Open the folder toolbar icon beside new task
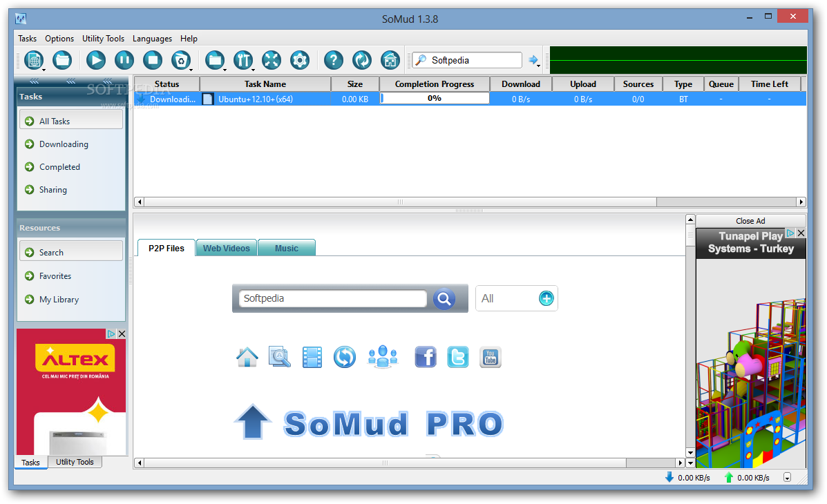 point(62,60)
